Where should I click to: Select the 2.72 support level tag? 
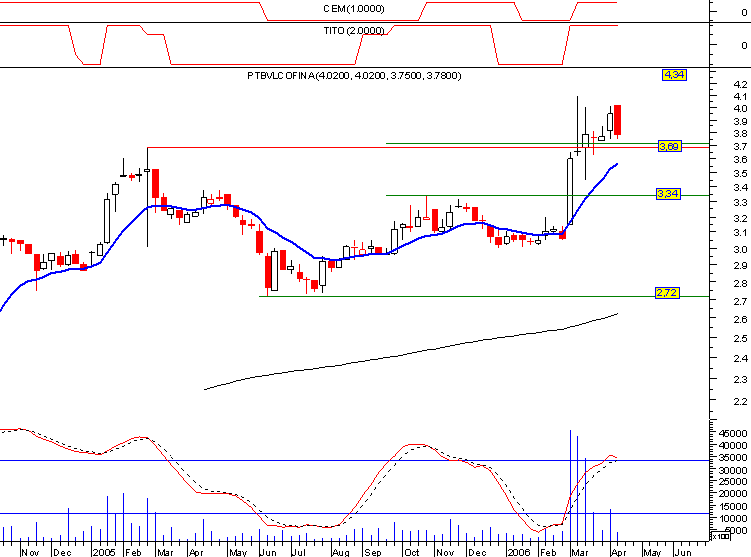[667, 293]
